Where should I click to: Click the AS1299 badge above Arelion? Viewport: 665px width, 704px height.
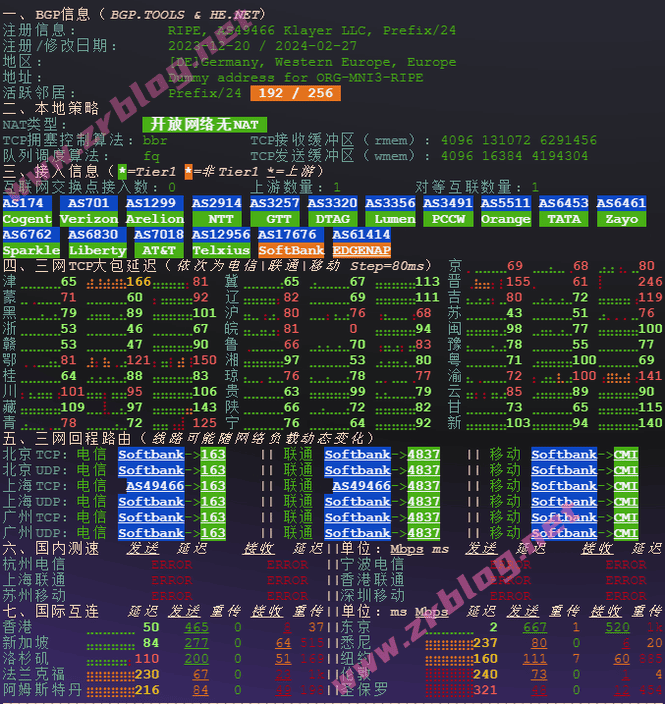[155, 203]
